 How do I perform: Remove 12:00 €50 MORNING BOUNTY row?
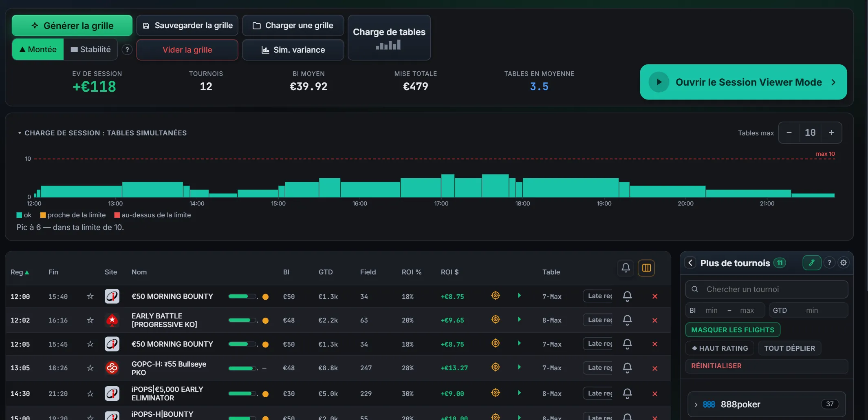click(655, 296)
